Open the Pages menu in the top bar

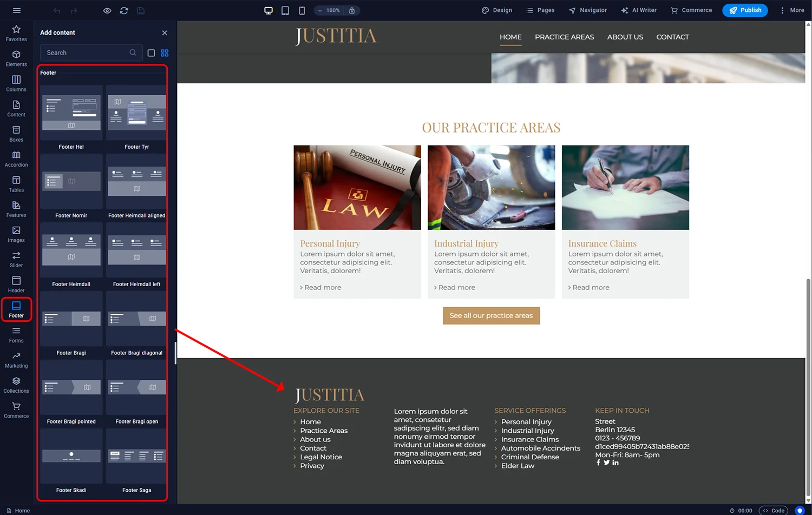point(540,10)
